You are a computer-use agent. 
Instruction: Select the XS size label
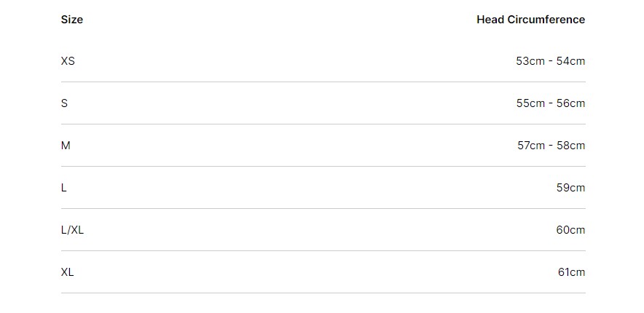coord(68,61)
